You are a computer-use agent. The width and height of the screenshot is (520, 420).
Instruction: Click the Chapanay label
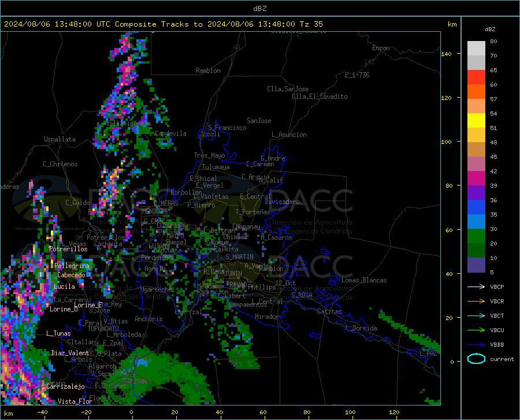tap(246, 226)
